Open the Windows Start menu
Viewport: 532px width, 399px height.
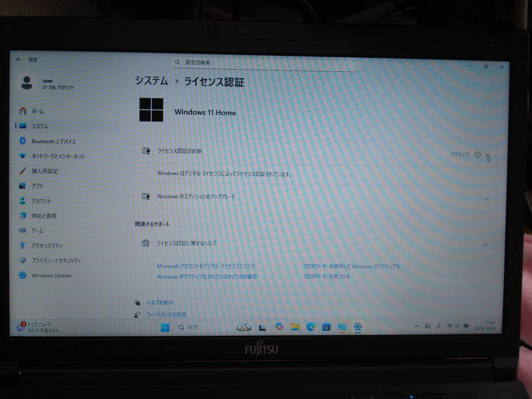click(165, 328)
